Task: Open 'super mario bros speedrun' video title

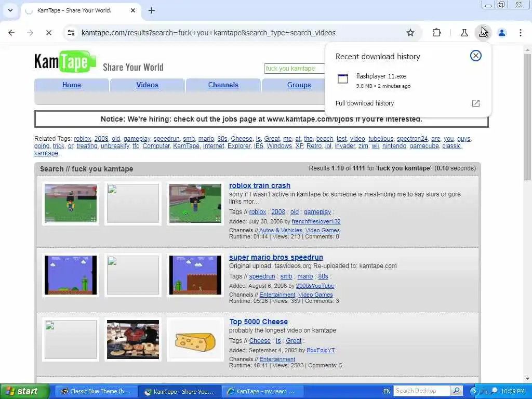Action: (x=276, y=257)
